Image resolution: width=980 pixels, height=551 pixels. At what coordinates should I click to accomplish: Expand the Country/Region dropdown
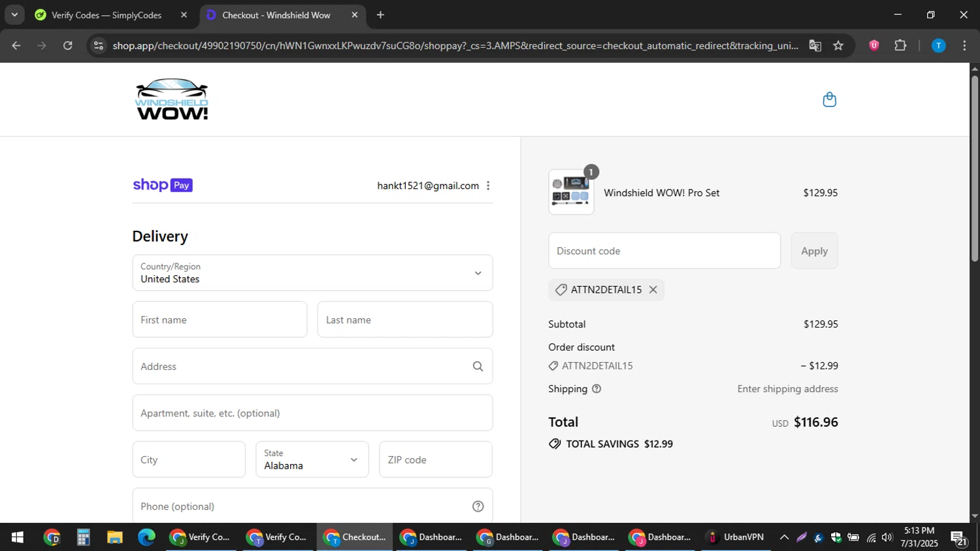312,273
